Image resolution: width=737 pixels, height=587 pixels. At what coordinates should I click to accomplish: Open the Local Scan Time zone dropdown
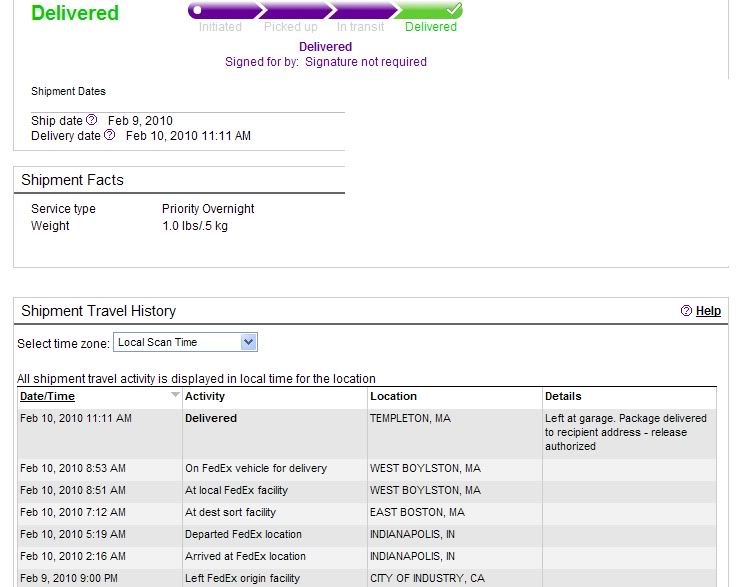[x=185, y=342]
